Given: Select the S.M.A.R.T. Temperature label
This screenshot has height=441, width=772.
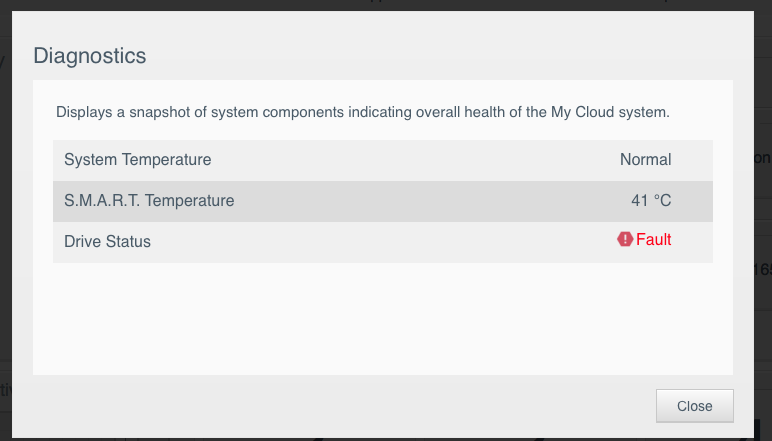Looking at the screenshot, I should coord(149,200).
